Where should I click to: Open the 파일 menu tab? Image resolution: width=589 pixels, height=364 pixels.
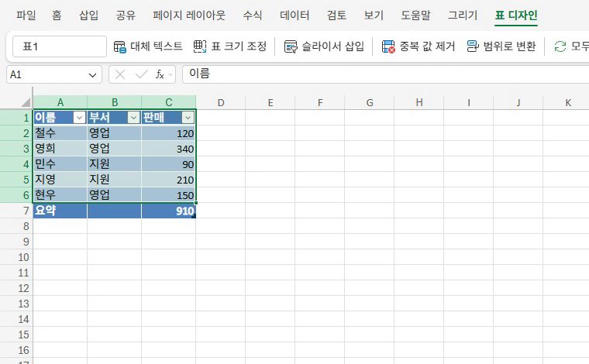[x=26, y=15]
